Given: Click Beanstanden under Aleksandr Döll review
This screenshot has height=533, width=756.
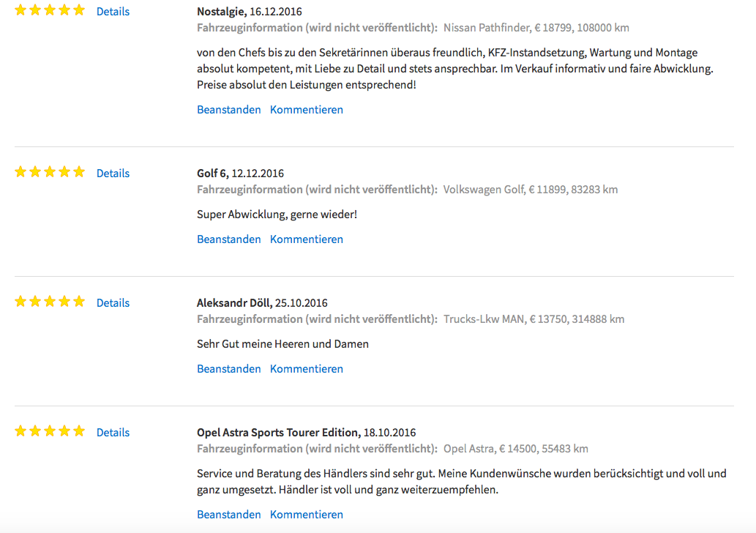Looking at the screenshot, I should [x=228, y=369].
